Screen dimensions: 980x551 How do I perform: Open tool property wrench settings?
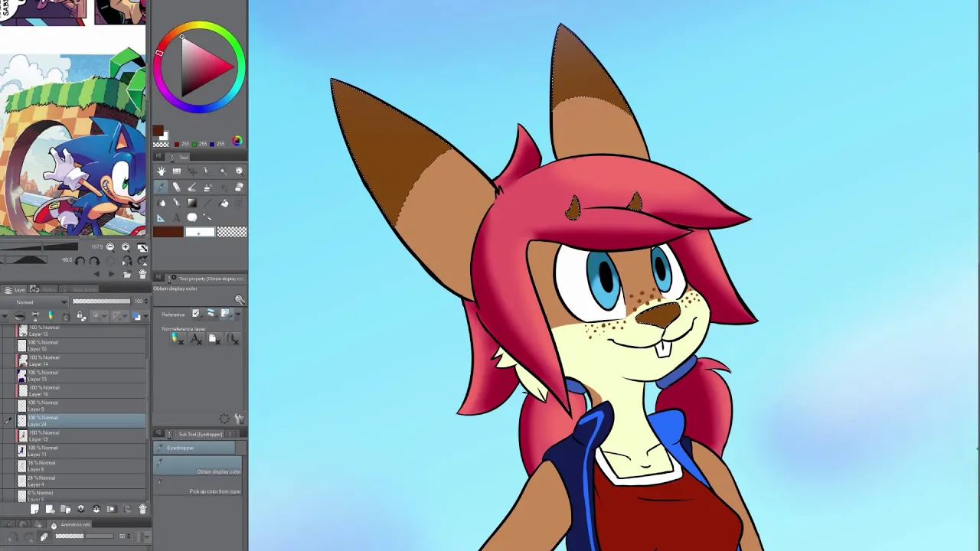click(240, 419)
